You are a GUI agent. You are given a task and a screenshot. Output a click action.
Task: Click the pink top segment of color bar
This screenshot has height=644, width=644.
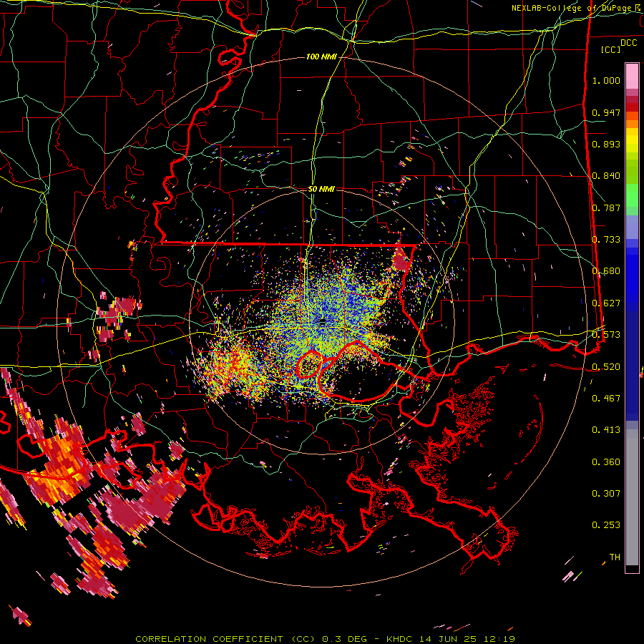point(632,76)
